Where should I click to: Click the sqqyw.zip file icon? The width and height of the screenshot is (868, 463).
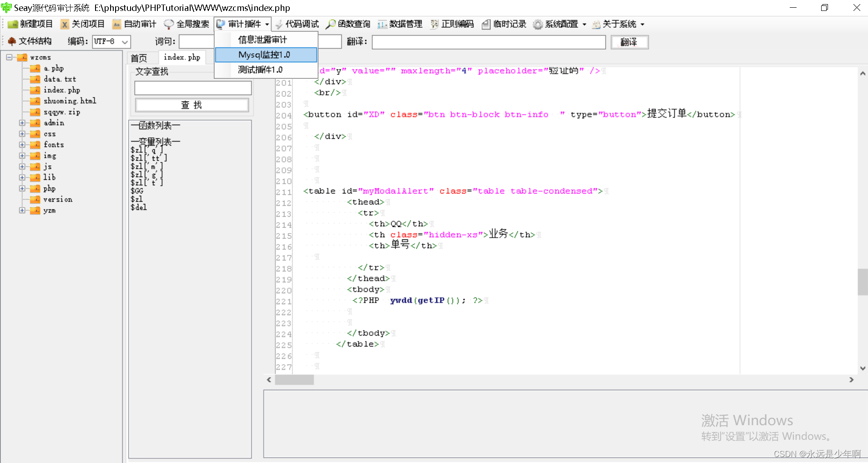pos(35,112)
